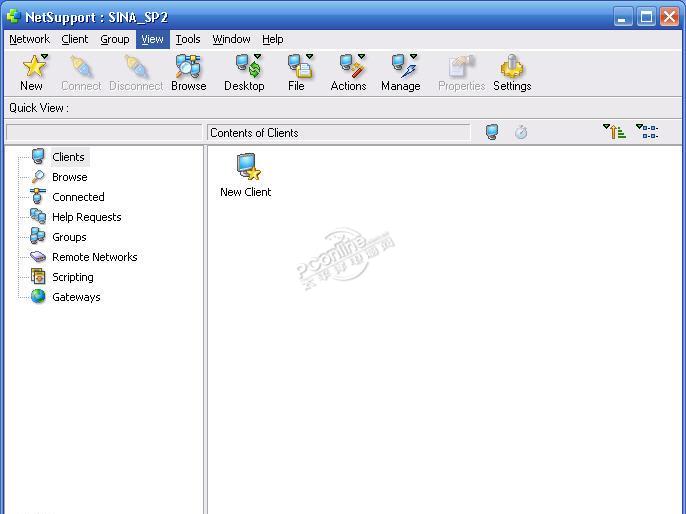The height and width of the screenshot is (514, 686).
Task: Expand the File button dropdown arrow
Action: coord(309,56)
